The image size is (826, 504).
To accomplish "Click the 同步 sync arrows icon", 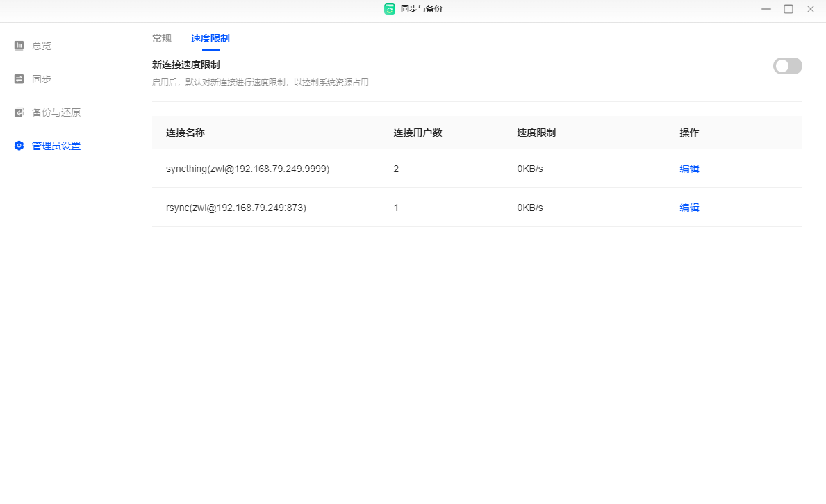I will pos(19,79).
